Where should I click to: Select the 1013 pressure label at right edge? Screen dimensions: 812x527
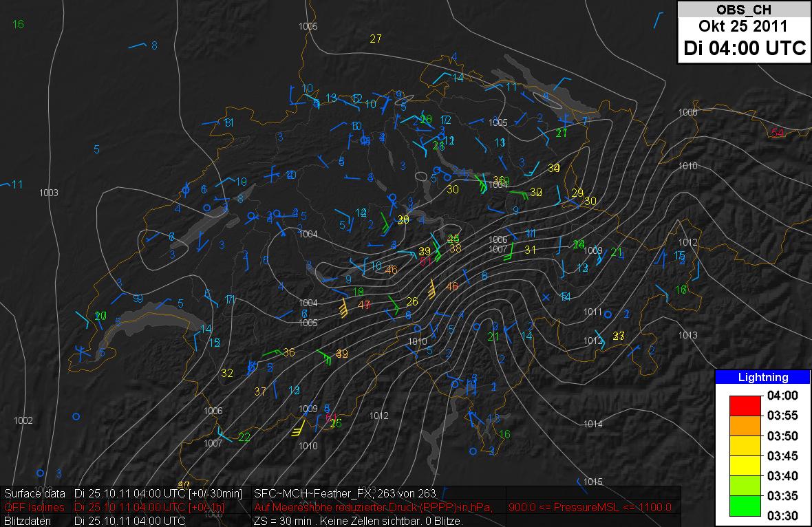pos(687,335)
